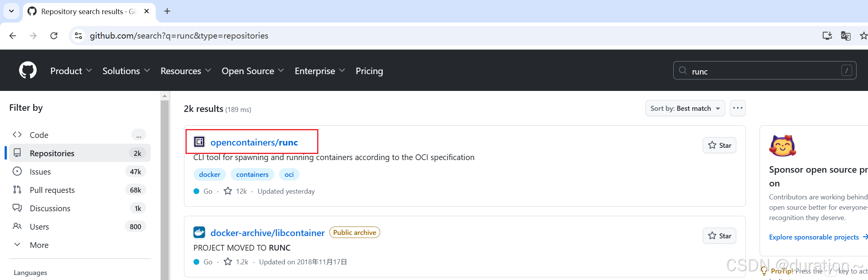868x280 pixels.
Task: Click the Issues filter circle icon
Action: click(17, 171)
